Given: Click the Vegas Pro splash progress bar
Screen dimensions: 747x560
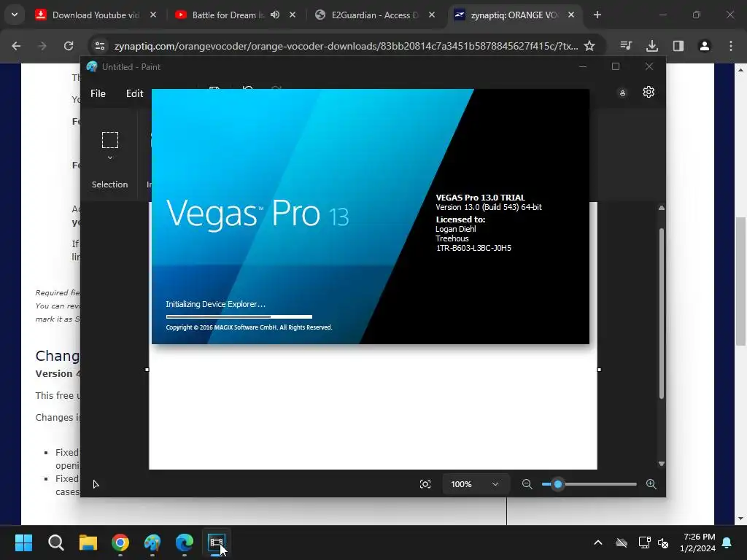Looking at the screenshot, I should (239, 316).
